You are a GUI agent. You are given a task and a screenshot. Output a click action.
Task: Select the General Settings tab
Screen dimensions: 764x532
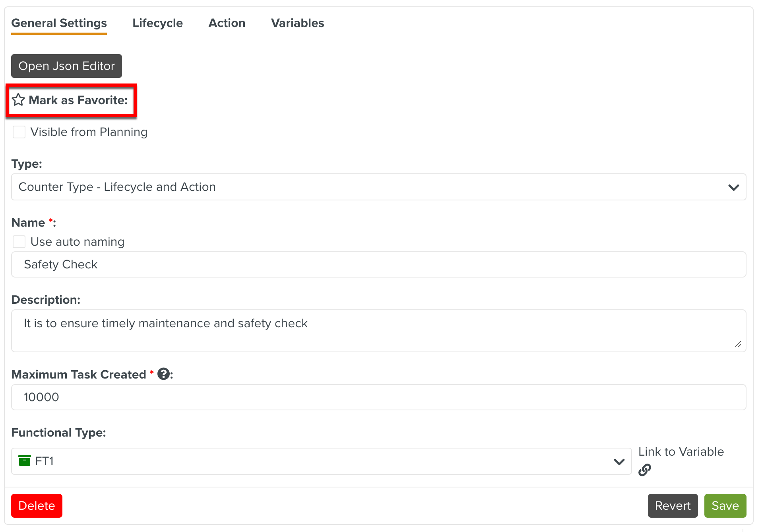[59, 23]
